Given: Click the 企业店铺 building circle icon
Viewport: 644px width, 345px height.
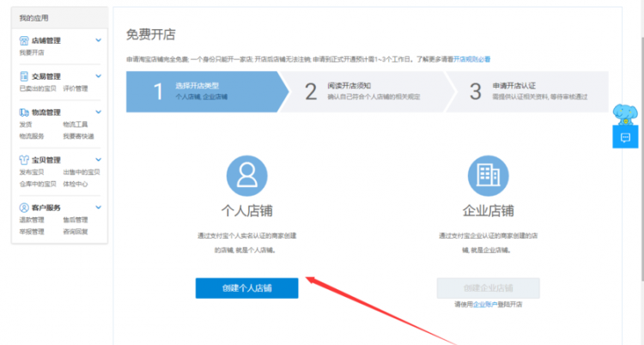Looking at the screenshot, I should click(488, 176).
